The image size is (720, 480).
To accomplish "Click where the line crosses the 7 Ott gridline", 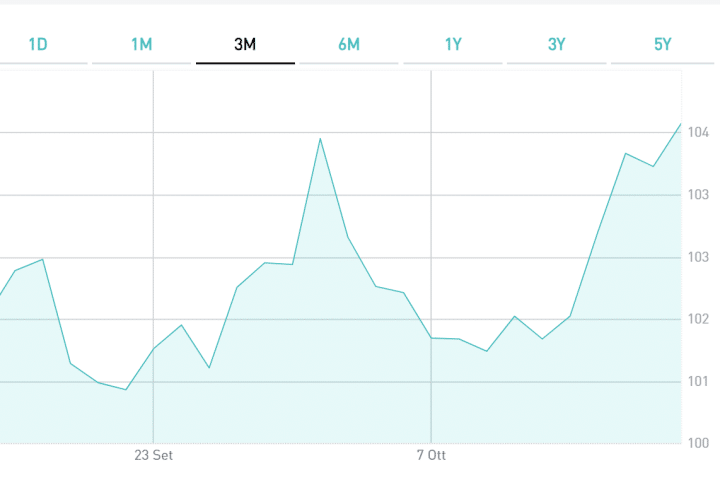I will 431,338.
